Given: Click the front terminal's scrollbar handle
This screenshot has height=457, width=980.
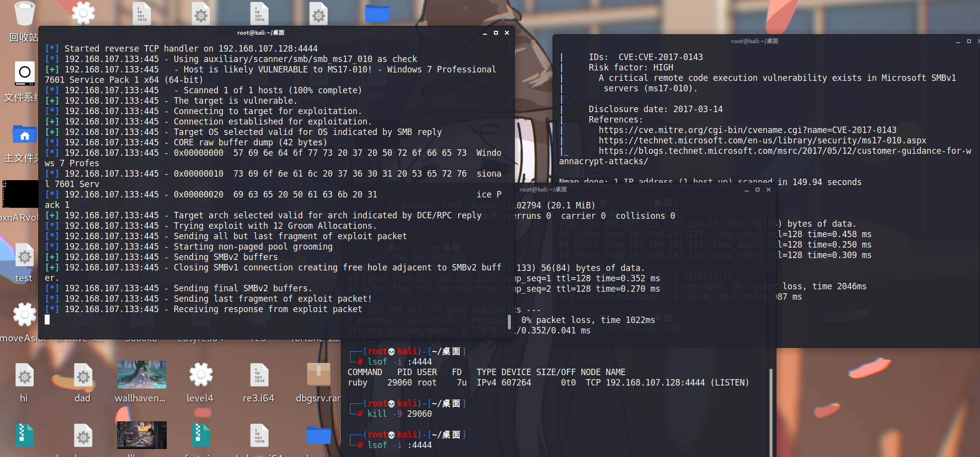Looking at the screenshot, I should [509, 322].
